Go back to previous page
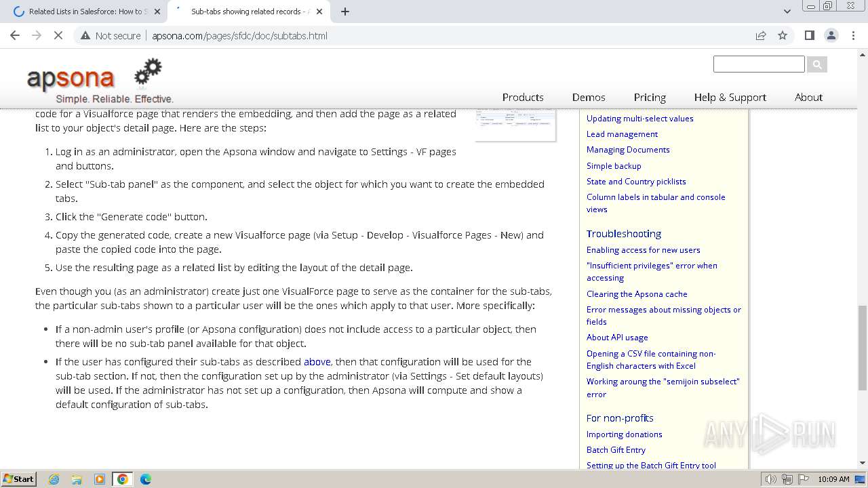Viewport: 868px width, 488px height. click(x=15, y=35)
